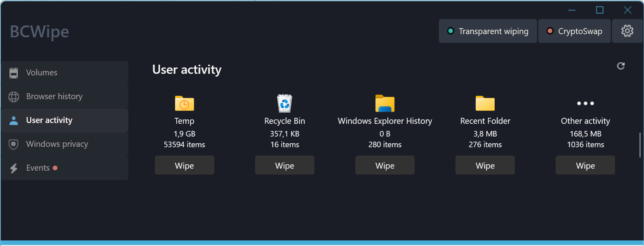Viewport: 644px width, 246px height.
Task: Wipe the Temp files
Action: (185, 165)
